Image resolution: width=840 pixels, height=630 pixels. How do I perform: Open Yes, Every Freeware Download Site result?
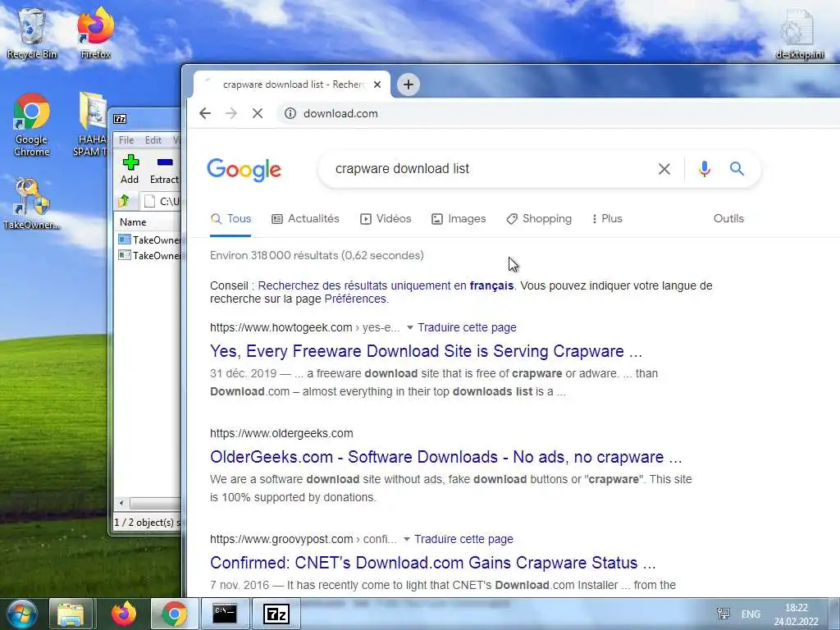[x=426, y=351]
